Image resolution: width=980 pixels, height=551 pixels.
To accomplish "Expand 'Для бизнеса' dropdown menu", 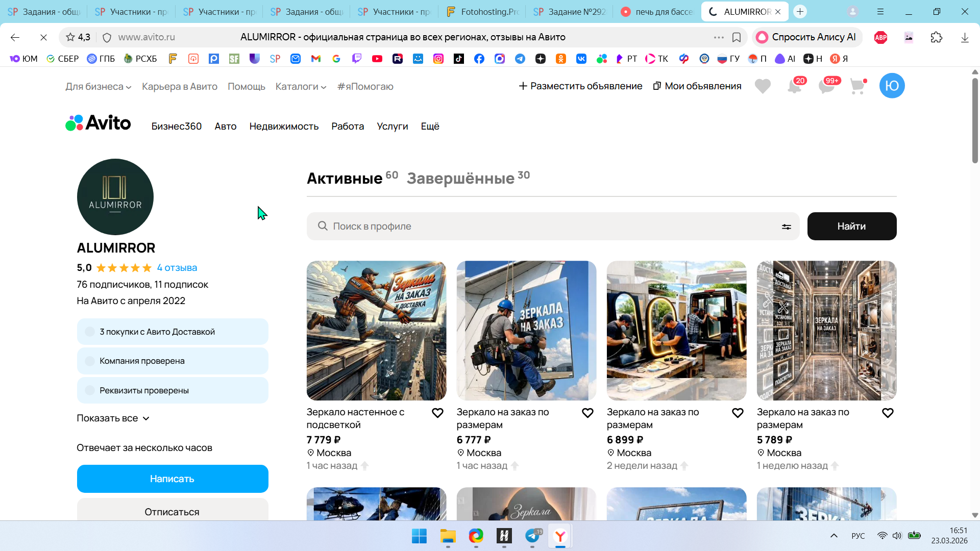I will tap(98, 87).
